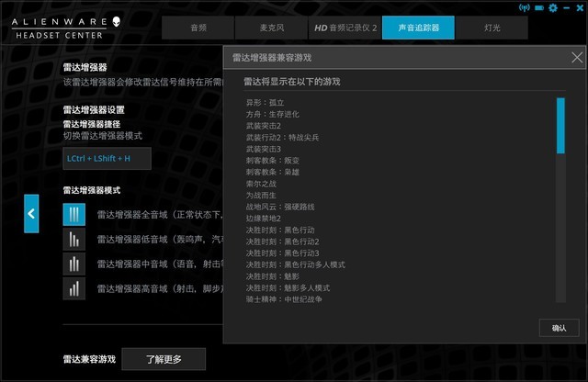Click the LCtrl + LShift + H shortcut field
This screenshot has height=382, width=588.
[x=107, y=159]
